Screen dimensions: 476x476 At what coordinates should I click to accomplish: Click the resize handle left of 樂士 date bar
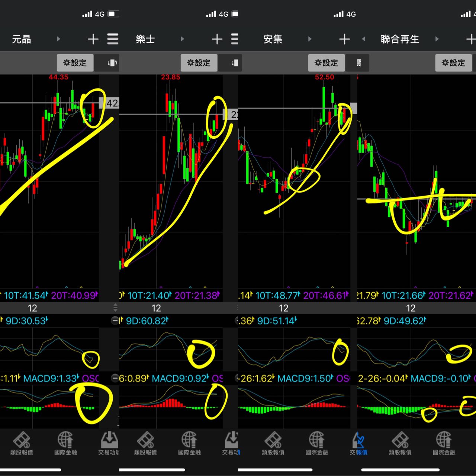pyautogui.click(x=115, y=308)
